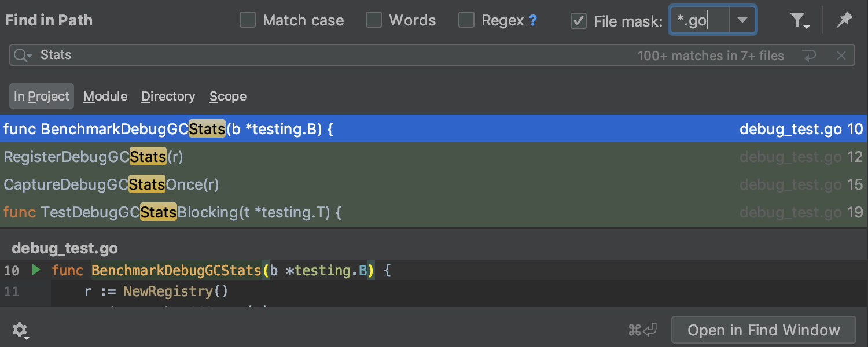Image resolution: width=868 pixels, height=347 pixels.
Task: Open the settings gear menu
Action: [x=20, y=330]
